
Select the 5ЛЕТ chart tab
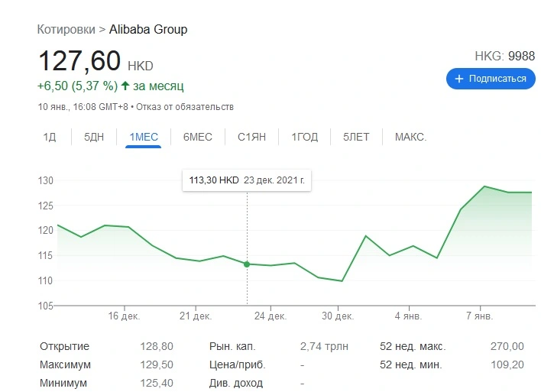tap(356, 137)
